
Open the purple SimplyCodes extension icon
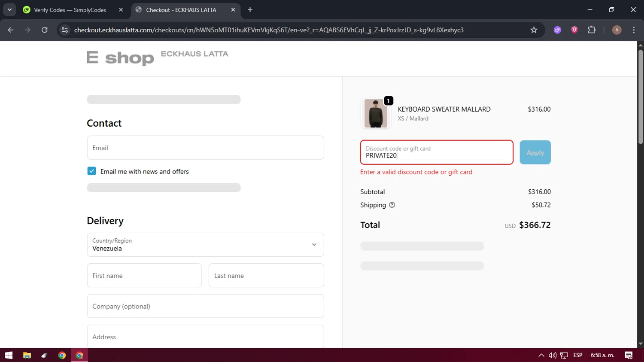[557, 30]
